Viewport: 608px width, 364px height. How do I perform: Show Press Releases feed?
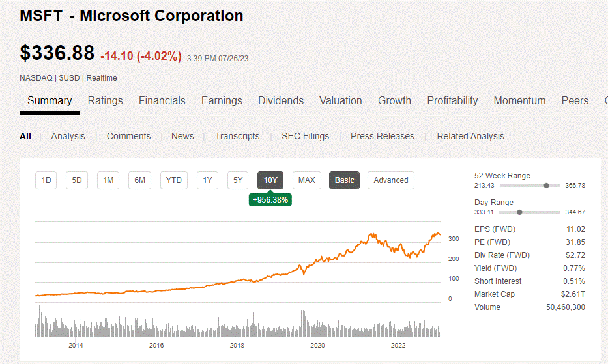click(383, 137)
